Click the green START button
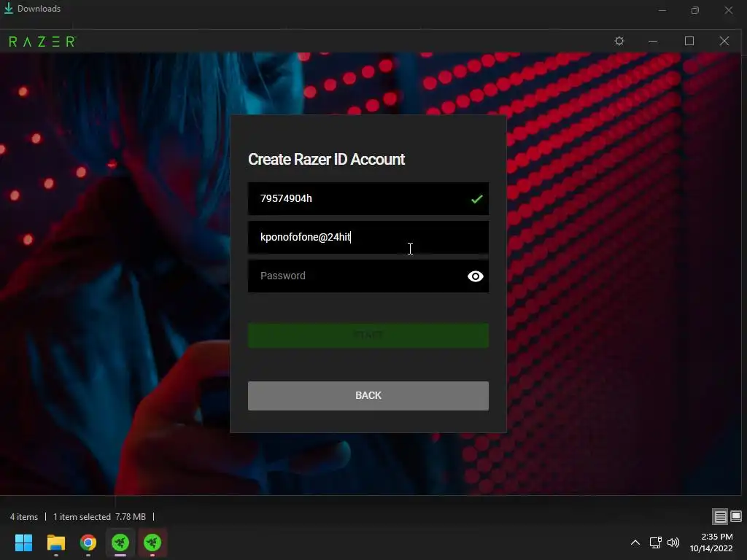The height and width of the screenshot is (560, 747). pyautogui.click(x=368, y=335)
